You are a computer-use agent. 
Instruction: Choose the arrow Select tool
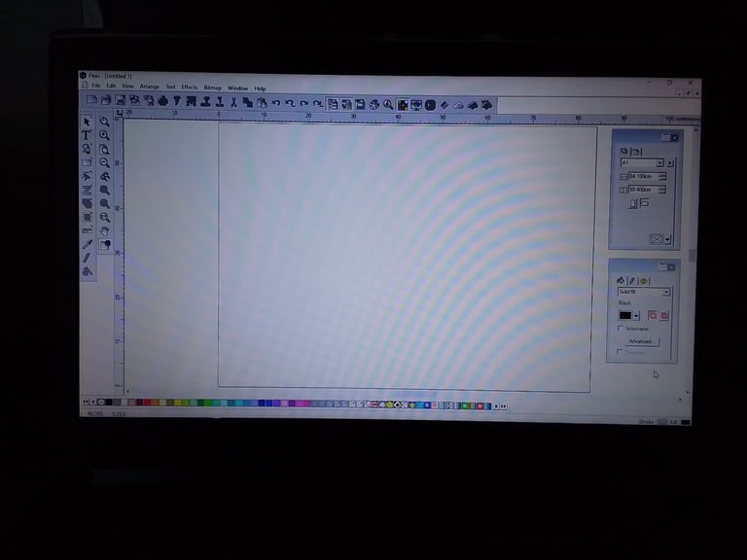point(87,122)
